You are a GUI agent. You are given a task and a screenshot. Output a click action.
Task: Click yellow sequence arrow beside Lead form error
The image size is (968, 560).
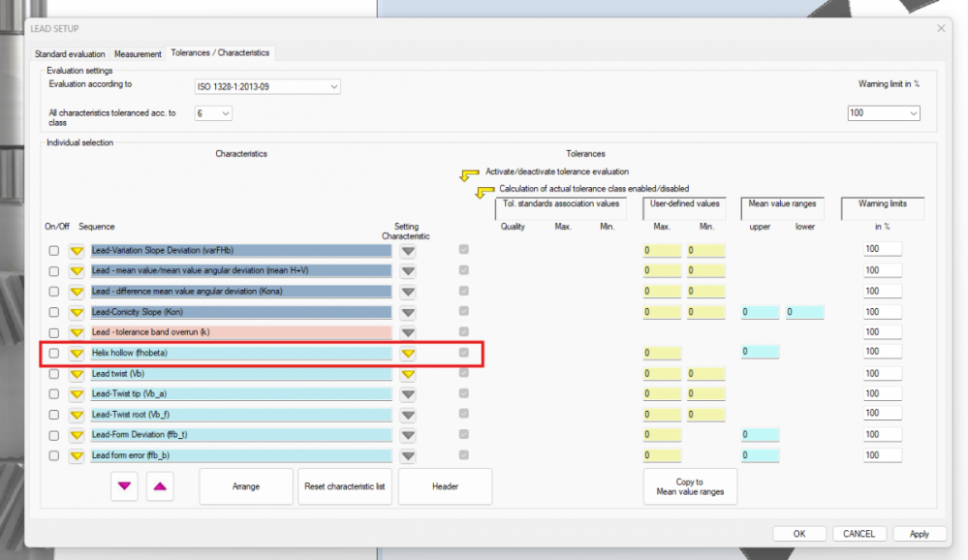coord(77,455)
